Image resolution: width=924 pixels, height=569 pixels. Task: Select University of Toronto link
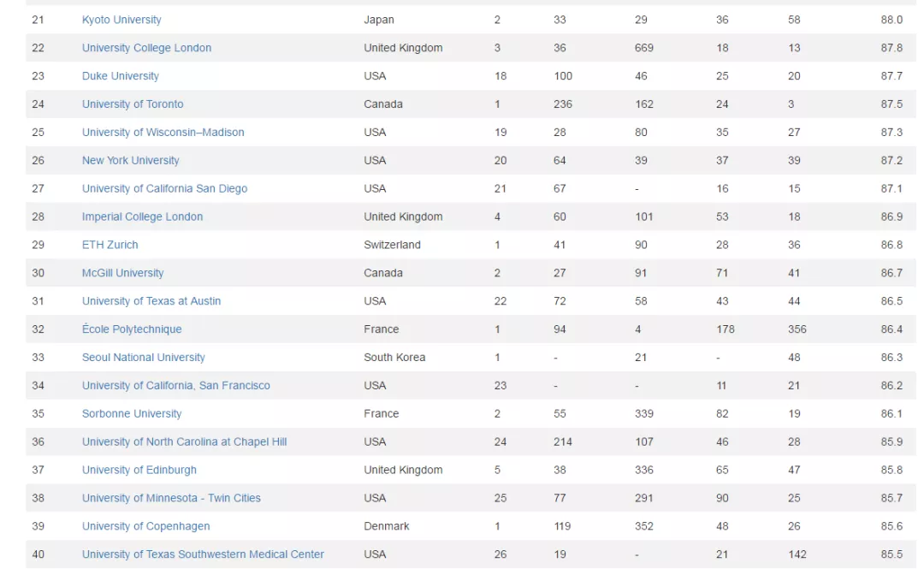point(133,104)
